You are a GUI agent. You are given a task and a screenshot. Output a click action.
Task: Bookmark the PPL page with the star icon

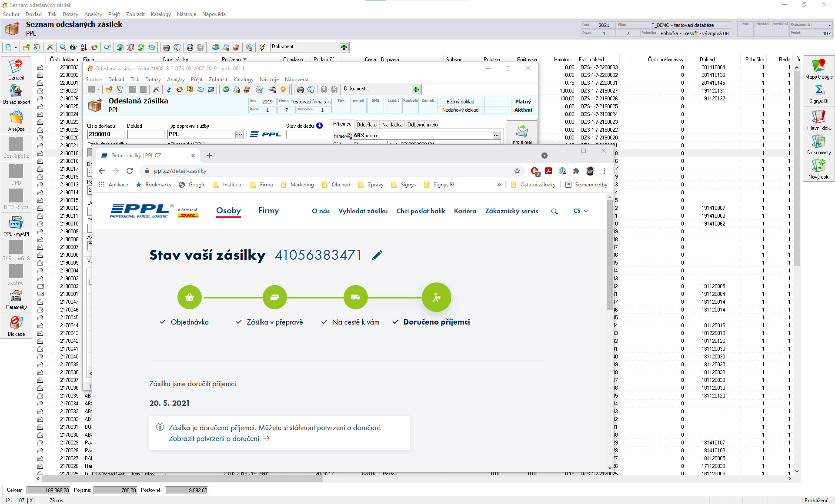coord(517,171)
